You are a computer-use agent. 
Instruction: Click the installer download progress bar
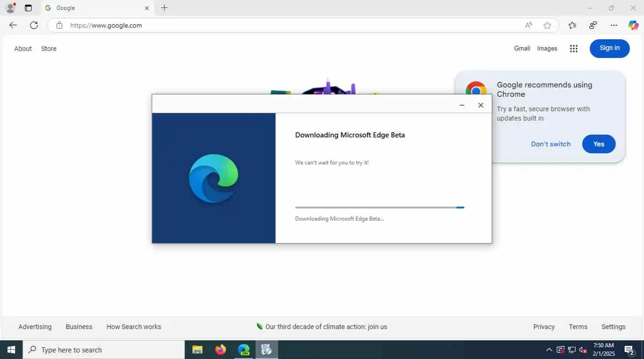click(380, 208)
